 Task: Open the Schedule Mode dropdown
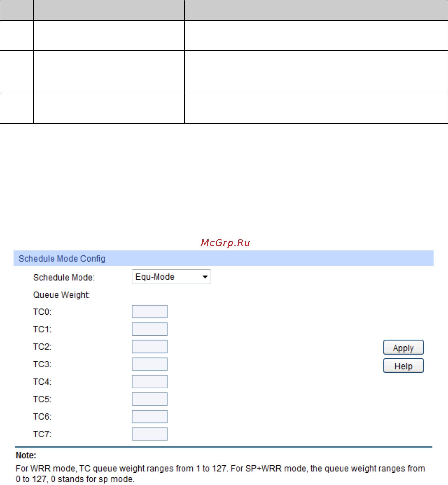click(x=171, y=277)
